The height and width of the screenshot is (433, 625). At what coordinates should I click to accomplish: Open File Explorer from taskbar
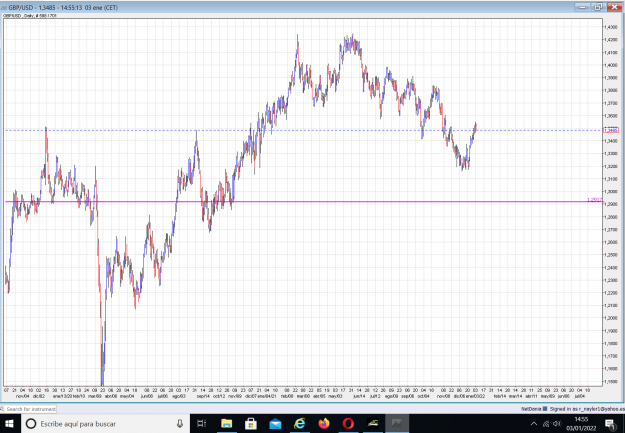tap(226, 423)
